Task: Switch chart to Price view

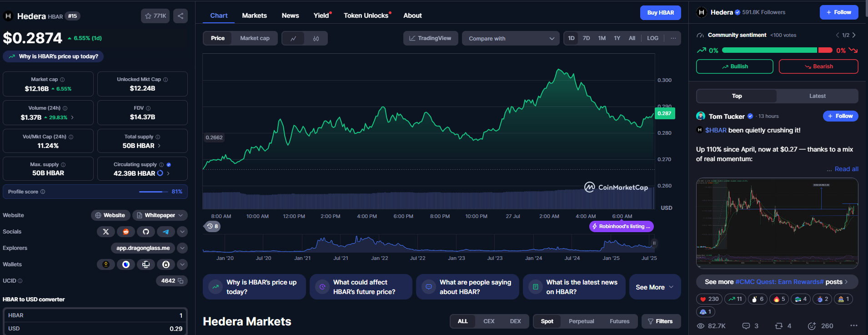Action: coord(217,38)
